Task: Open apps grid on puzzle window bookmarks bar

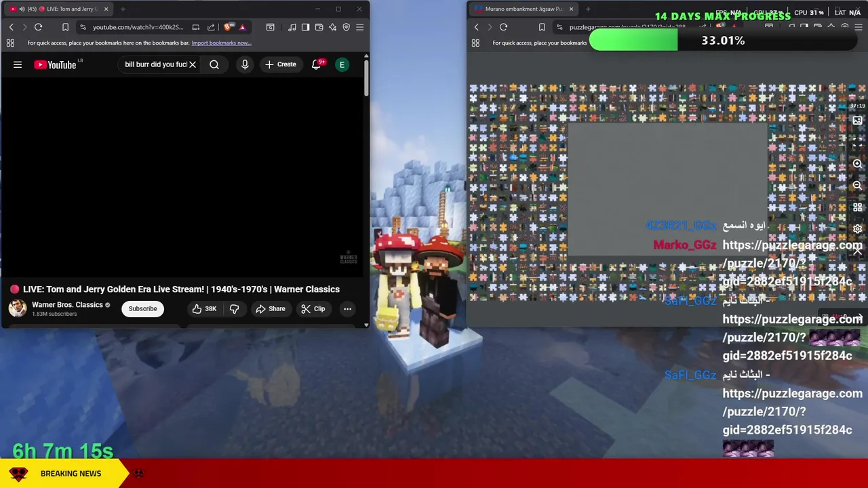Action: click(475, 43)
